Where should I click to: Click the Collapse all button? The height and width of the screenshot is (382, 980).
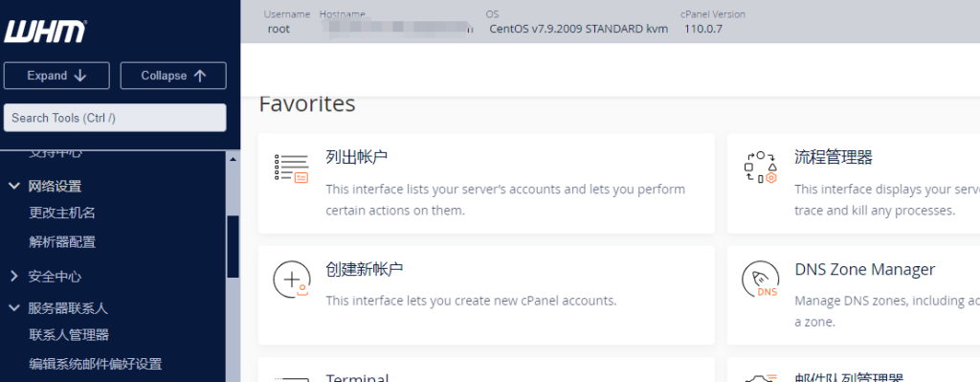173,76
